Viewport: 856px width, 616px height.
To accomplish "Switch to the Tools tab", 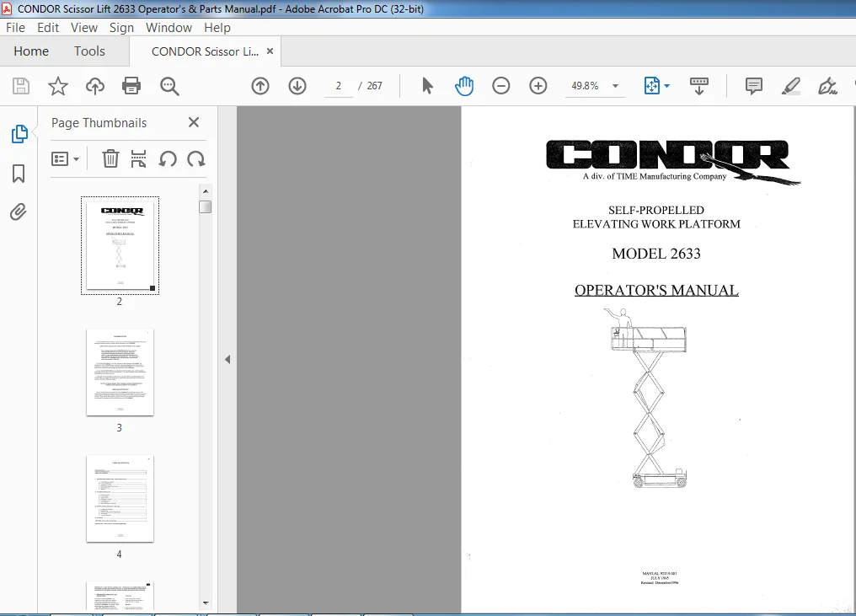I will (x=89, y=51).
